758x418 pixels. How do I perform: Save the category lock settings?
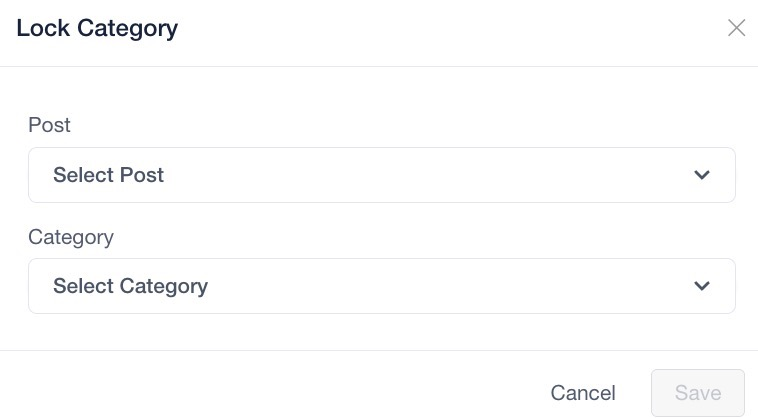(x=697, y=393)
